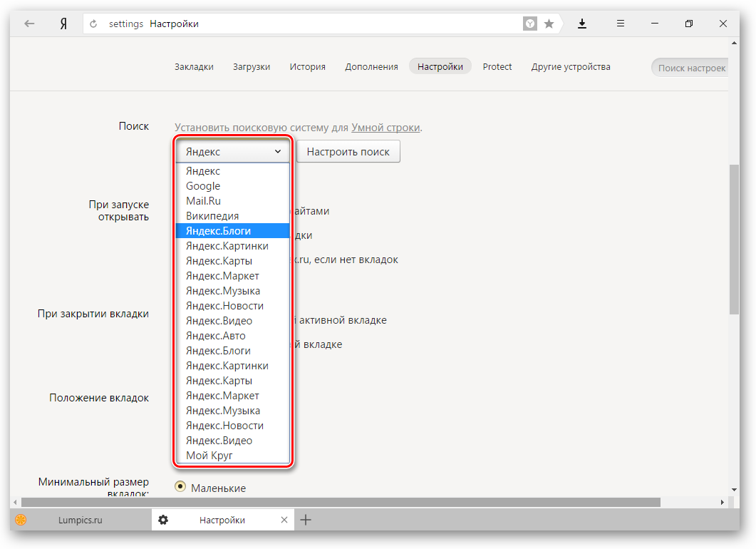
Task: Click the Yandex 'Я' logo button
Action: pyautogui.click(x=63, y=24)
